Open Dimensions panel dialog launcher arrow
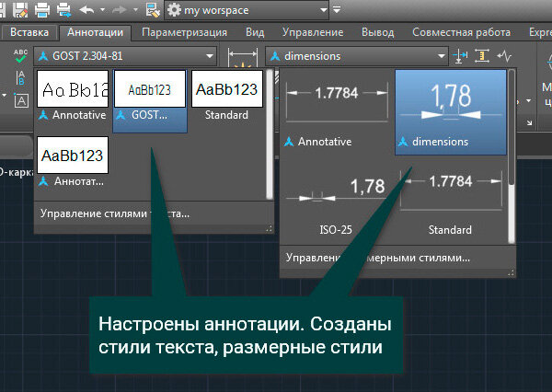Screen dimensions: 552x392 tap(530, 123)
